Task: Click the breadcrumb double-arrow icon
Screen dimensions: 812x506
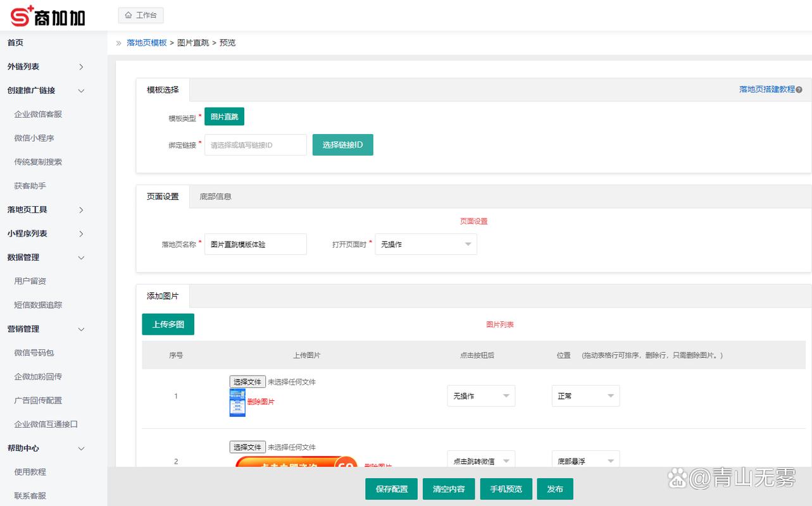Action: [118, 43]
